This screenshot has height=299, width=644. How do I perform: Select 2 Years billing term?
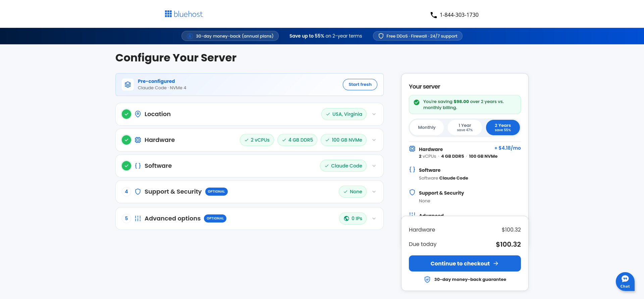[503, 128]
